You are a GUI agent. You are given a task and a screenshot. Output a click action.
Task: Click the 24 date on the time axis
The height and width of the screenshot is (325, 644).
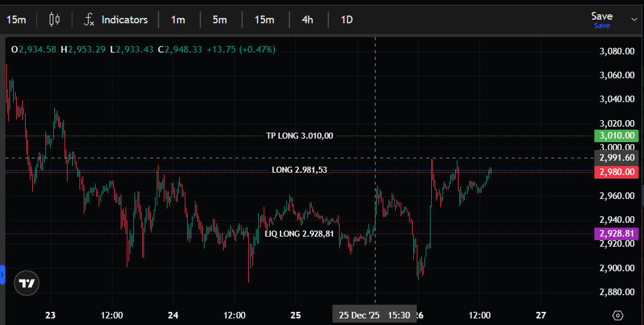pyautogui.click(x=173, y=315)
